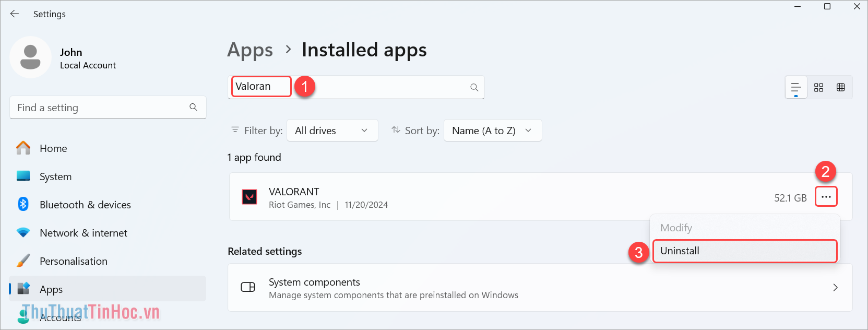Viewport: 868px width, 330px height.
Task: Minimize the Settings window
Action: click(x=798, y=7)
